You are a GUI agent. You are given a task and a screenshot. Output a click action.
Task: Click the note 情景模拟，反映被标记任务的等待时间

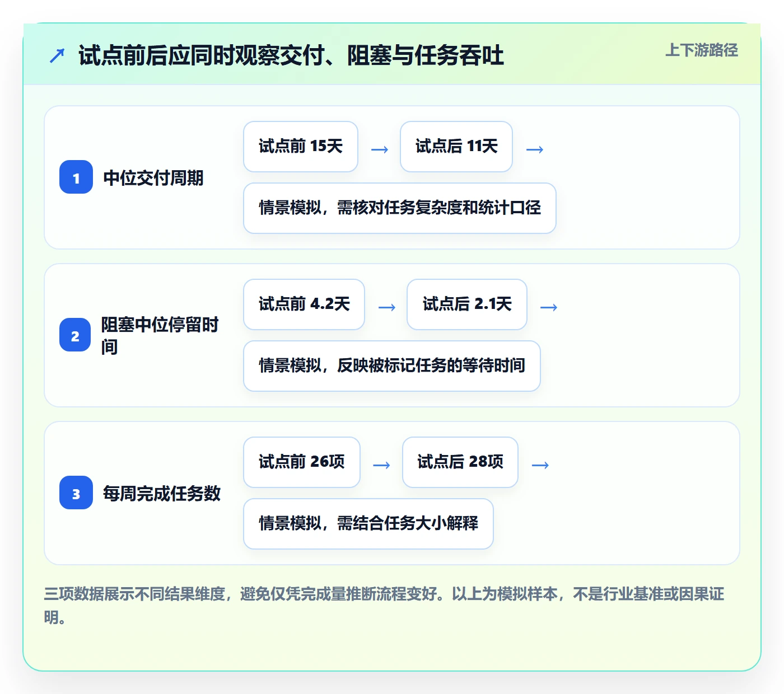[x=392, y=366]
